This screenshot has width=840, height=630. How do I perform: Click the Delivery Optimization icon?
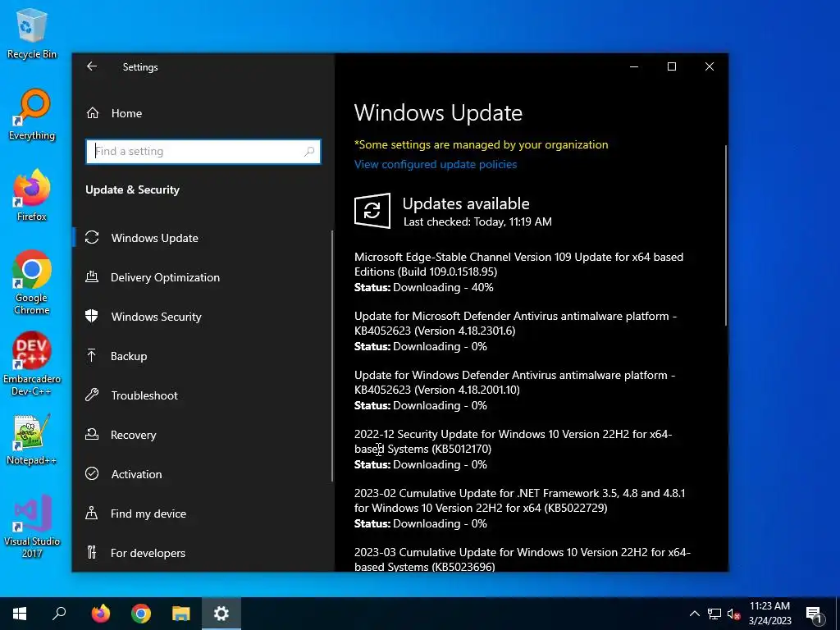(92, 277)
